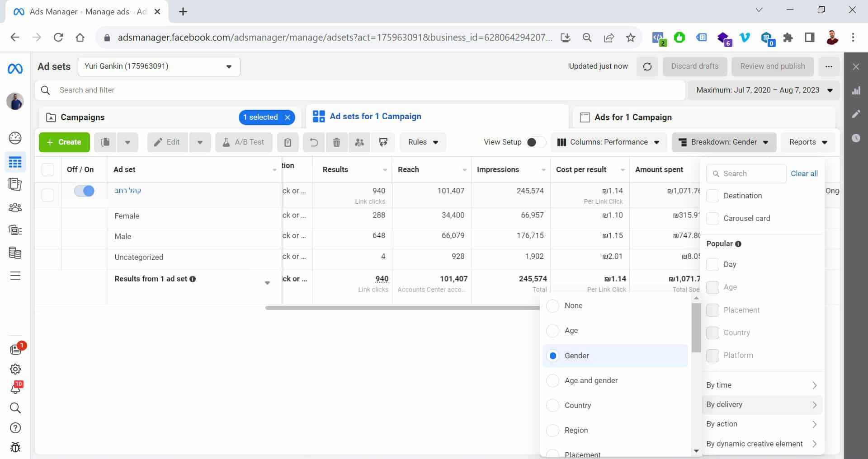Click the duplicate ad set icon
Viewport: 868px width, 459px height.
point(105,142)
